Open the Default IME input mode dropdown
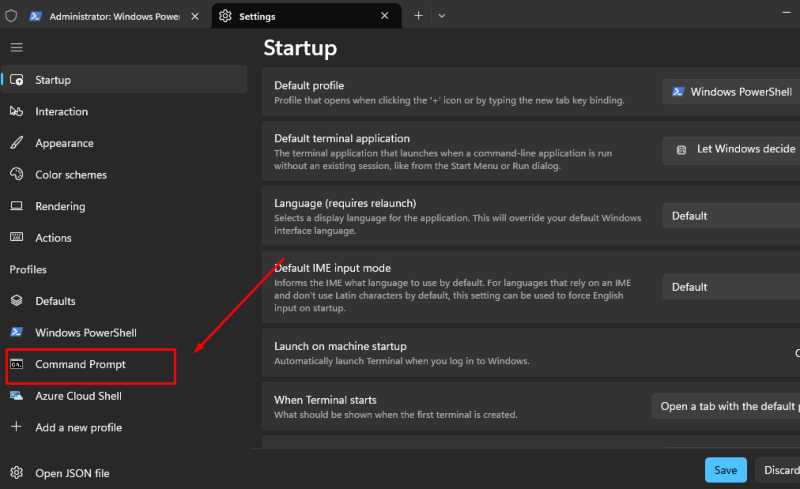Image resolution: width=800 pixels, height=489 pixels. pyautogui.click(x=731, y=287)
